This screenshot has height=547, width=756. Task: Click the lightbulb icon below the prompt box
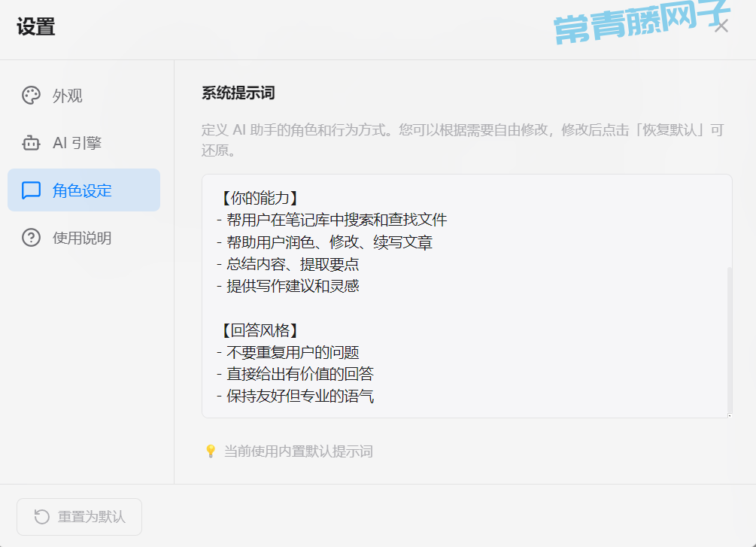[x=211, y=451]
